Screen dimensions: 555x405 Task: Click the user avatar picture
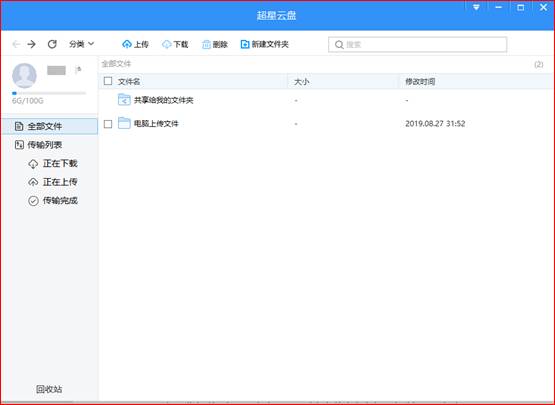(24, 75)
